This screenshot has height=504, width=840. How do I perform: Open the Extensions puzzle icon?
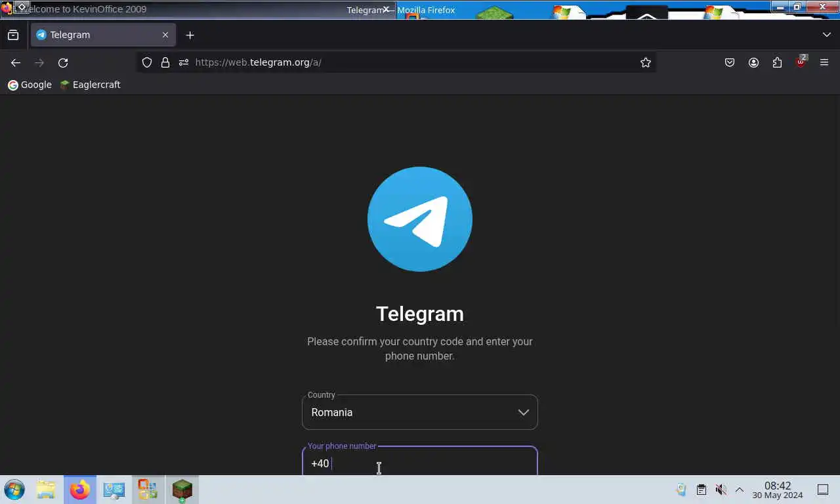point(777,62)
